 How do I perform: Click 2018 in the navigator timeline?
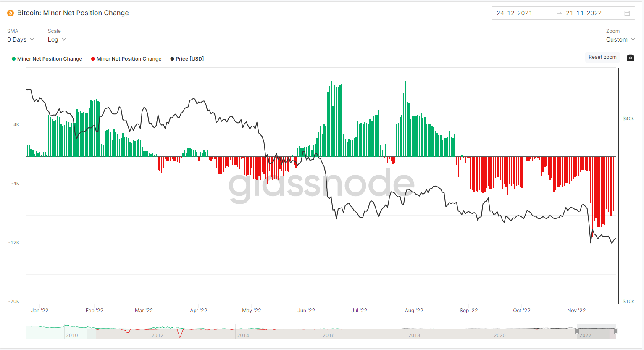pyautogui.click(x=414, y=335)
